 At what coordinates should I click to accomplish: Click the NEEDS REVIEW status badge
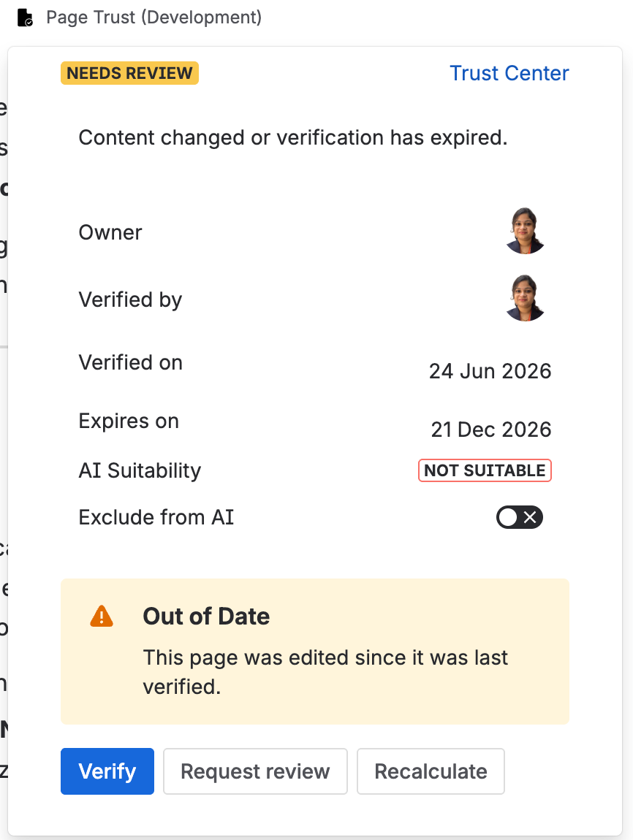click(129, 73)
